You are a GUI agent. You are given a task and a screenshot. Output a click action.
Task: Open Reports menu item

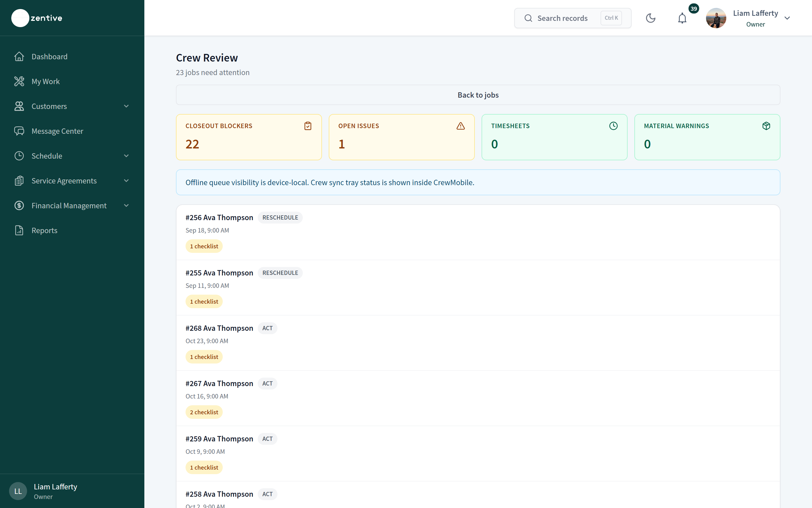tap(72, 231)
